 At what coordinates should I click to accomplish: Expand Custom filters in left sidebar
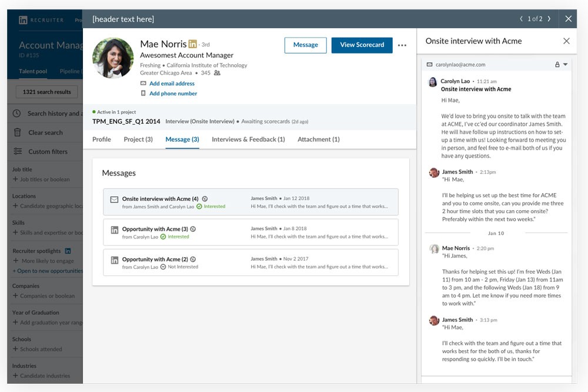[x=47, y=151]
